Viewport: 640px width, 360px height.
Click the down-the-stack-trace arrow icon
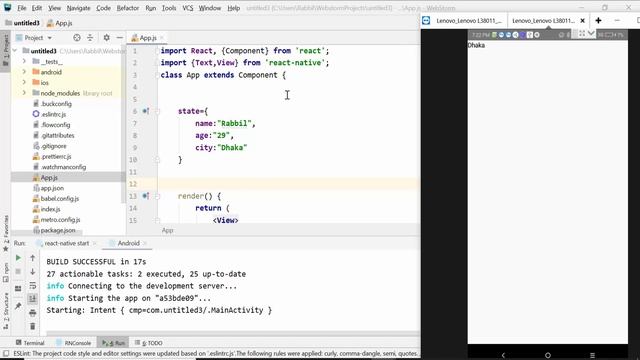(x=33, y=271)
